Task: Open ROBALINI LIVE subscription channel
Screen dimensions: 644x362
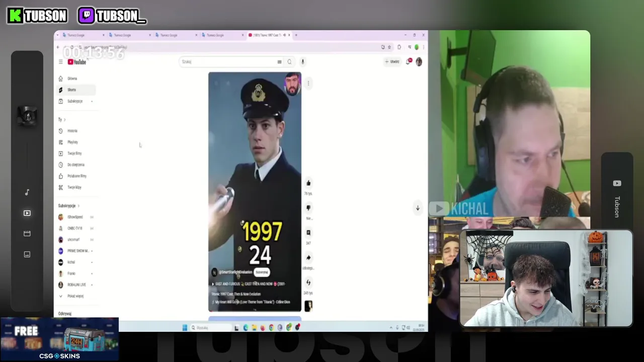Action: click(75, 285)
